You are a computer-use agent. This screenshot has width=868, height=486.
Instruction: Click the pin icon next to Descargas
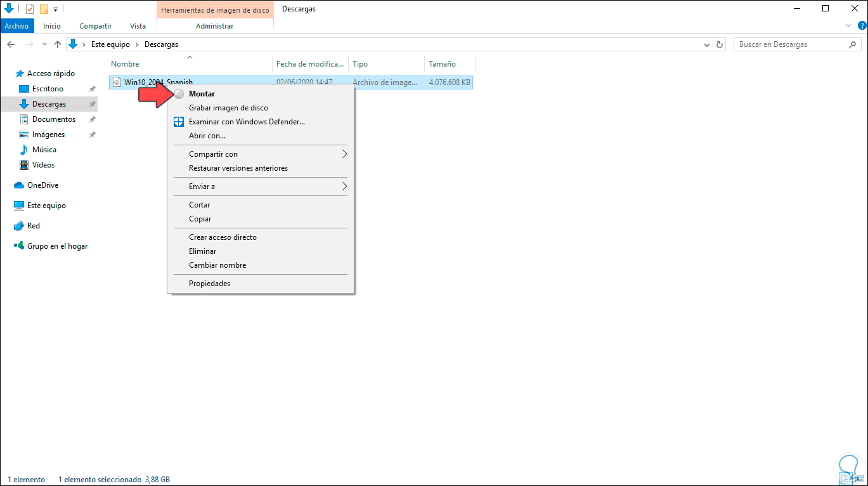click(92, 104)
